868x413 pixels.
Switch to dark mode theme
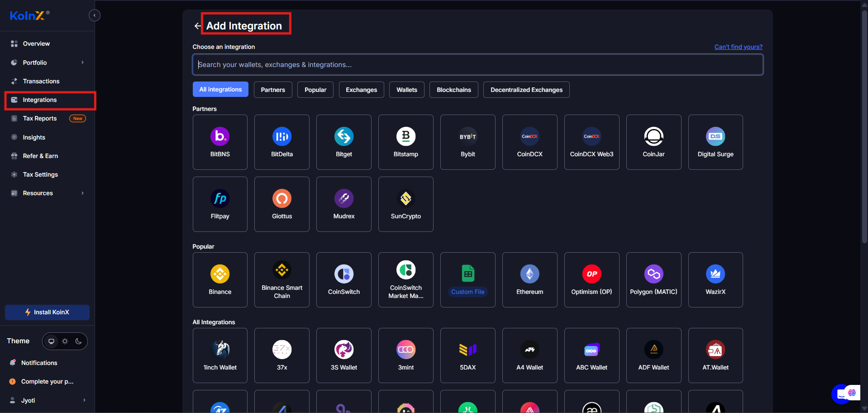point(78,341)
